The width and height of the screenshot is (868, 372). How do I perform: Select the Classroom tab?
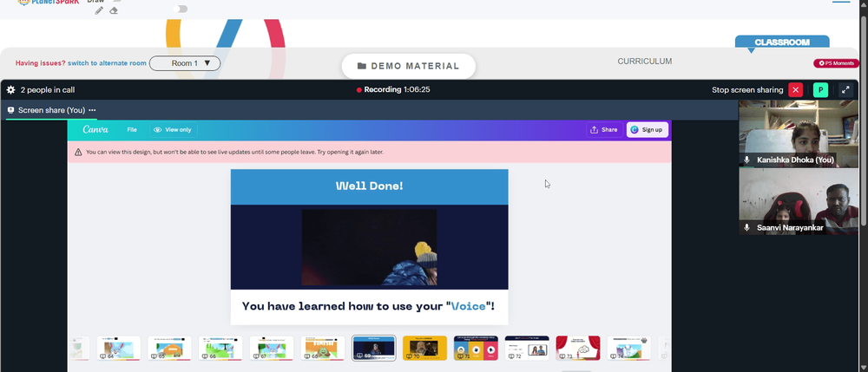click(x=782, y=42)
